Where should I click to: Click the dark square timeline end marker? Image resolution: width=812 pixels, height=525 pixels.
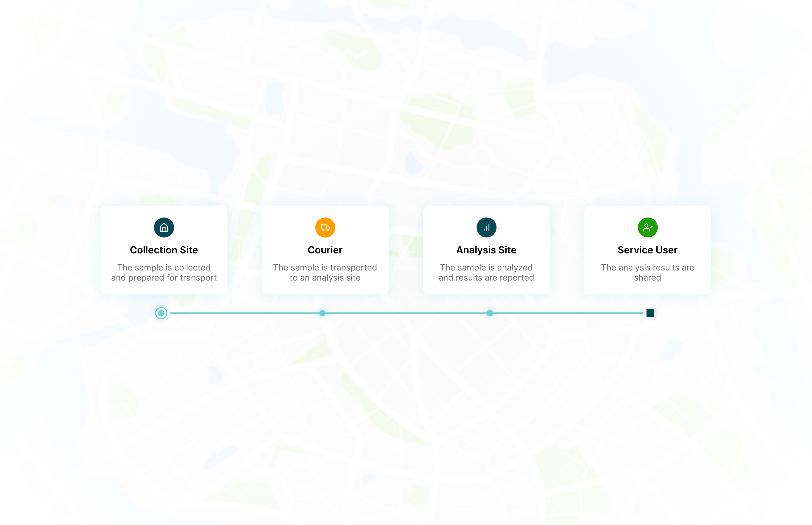(x=650, y=313)
